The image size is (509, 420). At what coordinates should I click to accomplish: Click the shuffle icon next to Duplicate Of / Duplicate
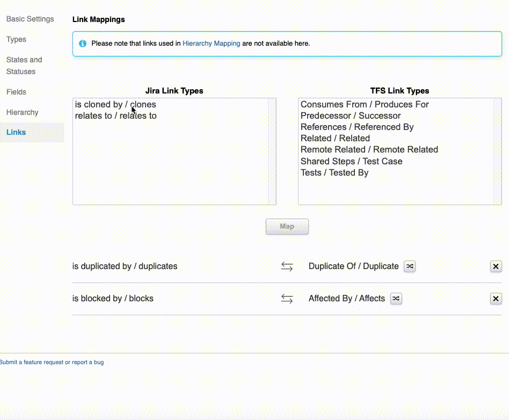[410, 266]
